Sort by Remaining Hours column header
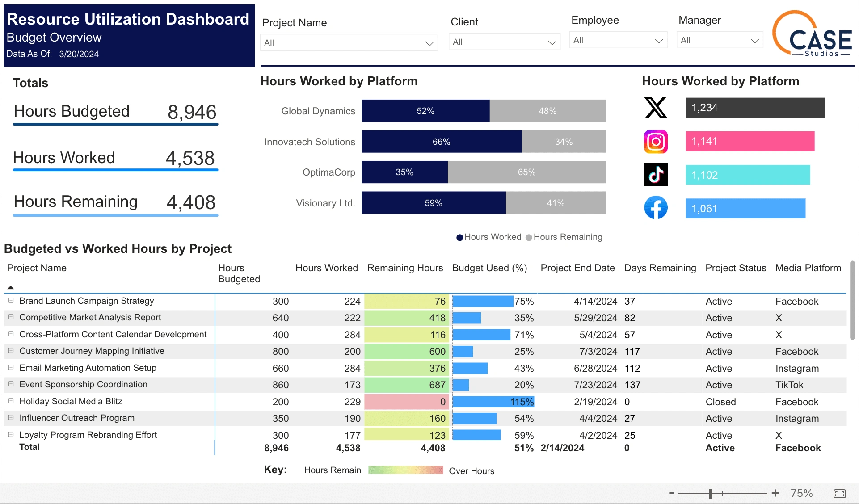Image resolution: width=859 pixels, height=504 pixels. coord(405,268)
